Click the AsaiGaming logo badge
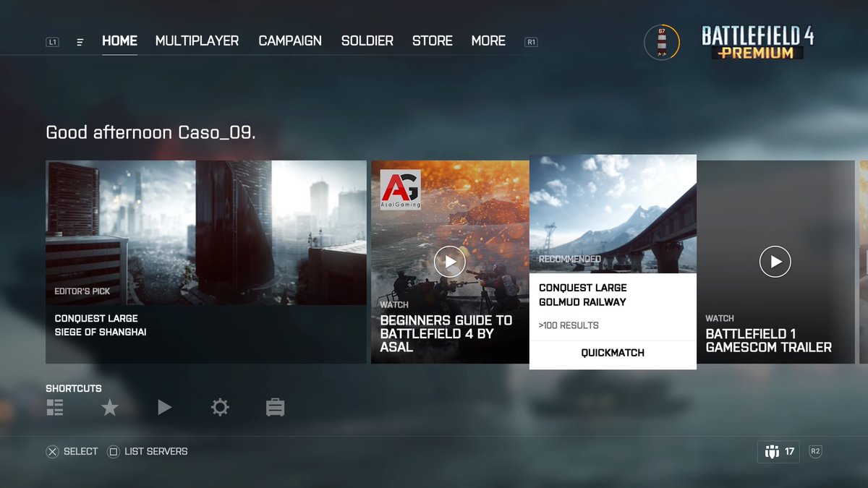Viewport: 868px width, 488px height. (401, 189)
